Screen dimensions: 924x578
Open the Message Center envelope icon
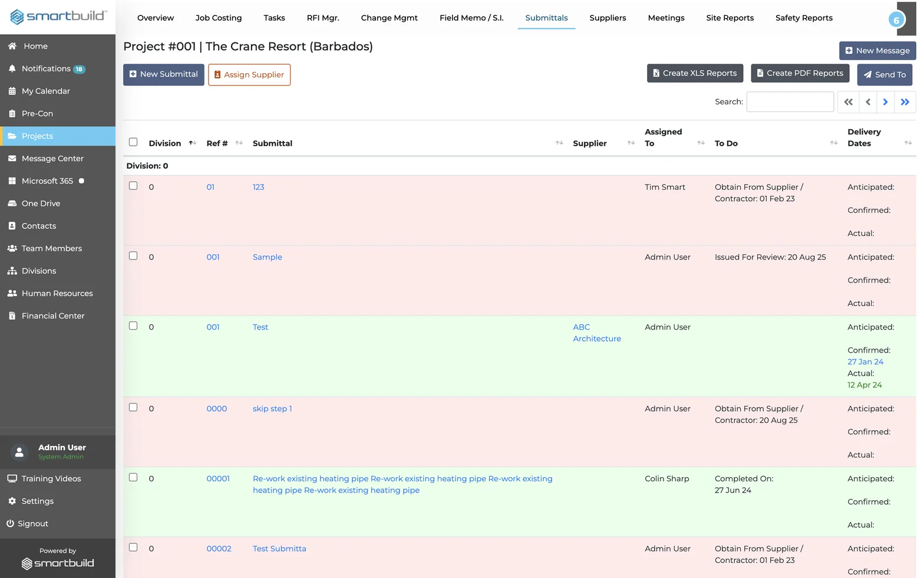click(x=12, y=158)
